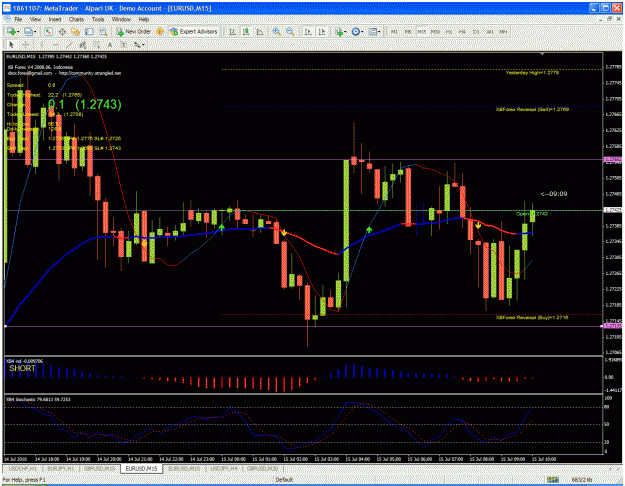Viewport: 625px width, 486px height.
Task: Open the Tools menu
Action: click(x=98, y=19)
